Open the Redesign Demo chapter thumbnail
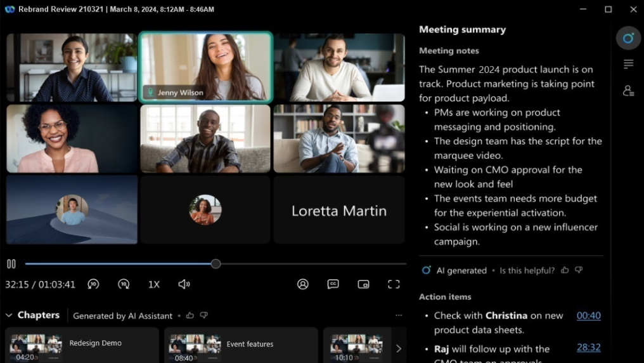The width and height of the screenshot is (644, 363). (35, 347)
